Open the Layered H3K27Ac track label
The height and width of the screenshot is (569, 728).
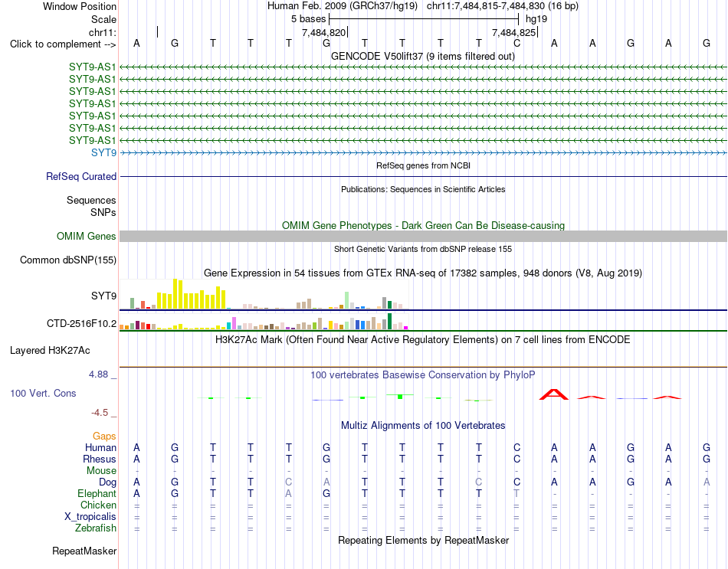[50, 351]
